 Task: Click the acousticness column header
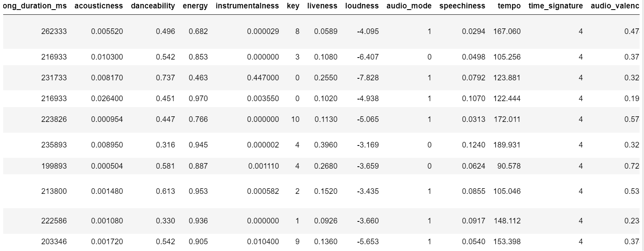[x=99, y=6]
